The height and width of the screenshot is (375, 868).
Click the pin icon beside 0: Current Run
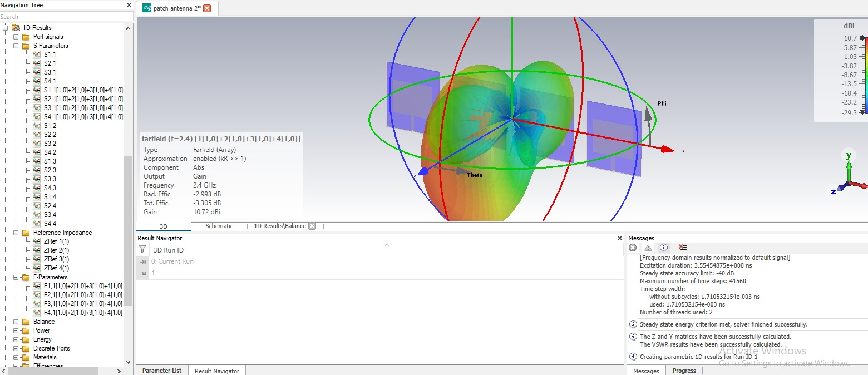[x=143, y=261]
